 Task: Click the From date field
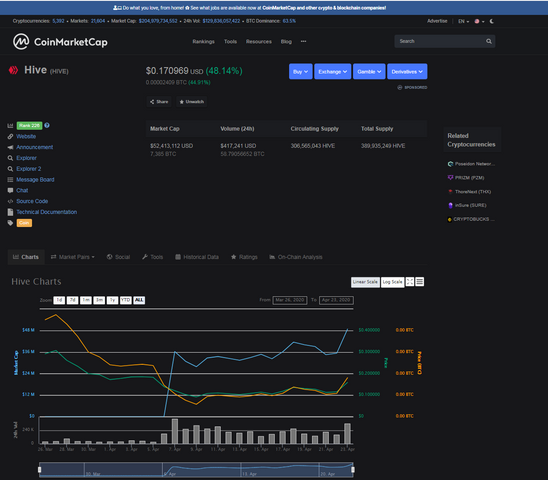(290, 300)
